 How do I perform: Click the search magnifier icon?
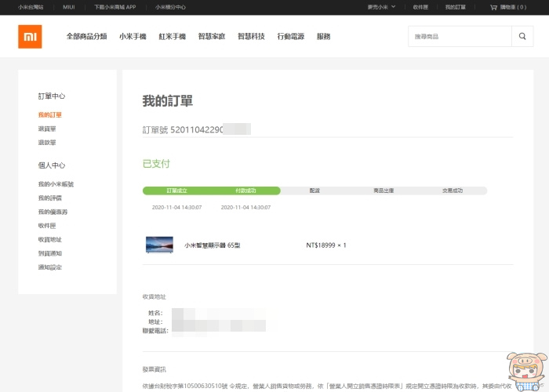pyautogui.click(x=522, y=36)
